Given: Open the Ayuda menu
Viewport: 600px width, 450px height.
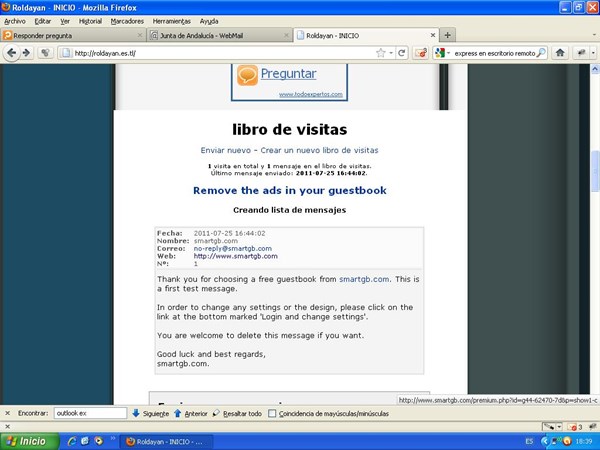Looking at the screenshot, I should (209, 21).
